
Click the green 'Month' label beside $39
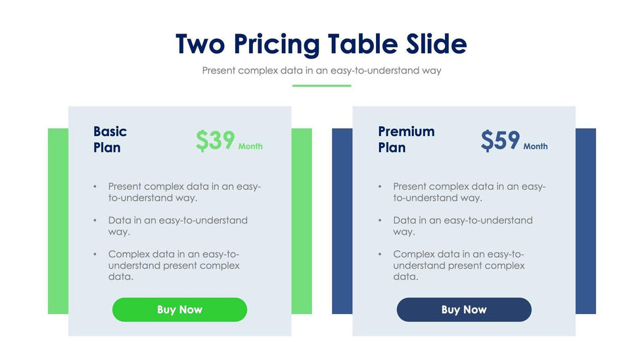click(250, 147)
